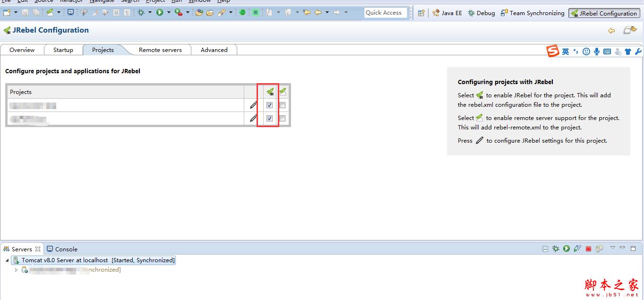Click the pencil icon in bottom project row

tap(253, 119)
